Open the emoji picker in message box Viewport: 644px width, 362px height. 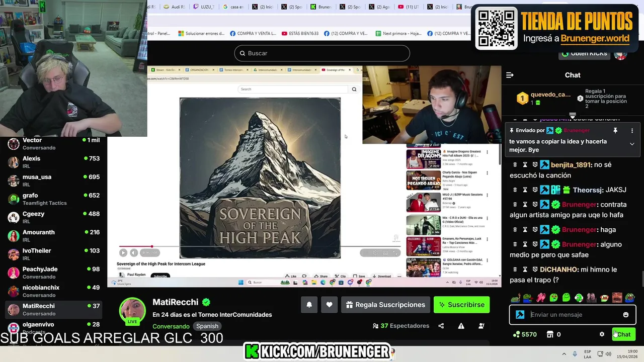pos(626,315)
